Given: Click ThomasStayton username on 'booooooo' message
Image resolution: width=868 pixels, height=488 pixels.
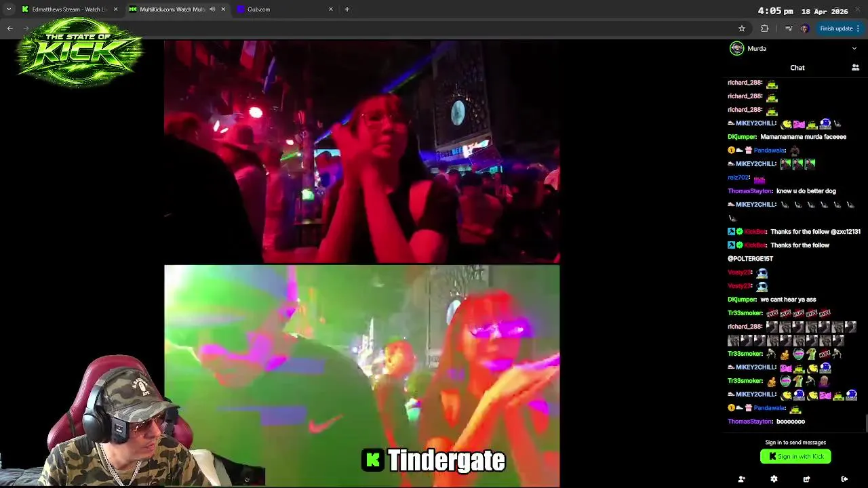Looking at the screenshot, I should coord(750,422).
